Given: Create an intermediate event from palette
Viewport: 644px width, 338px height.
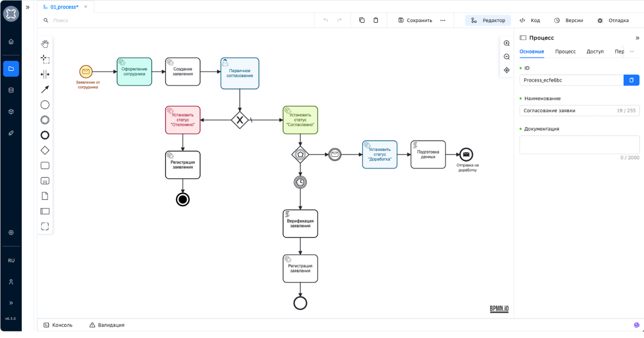Looking at the screenshot, I should [45, 120].
